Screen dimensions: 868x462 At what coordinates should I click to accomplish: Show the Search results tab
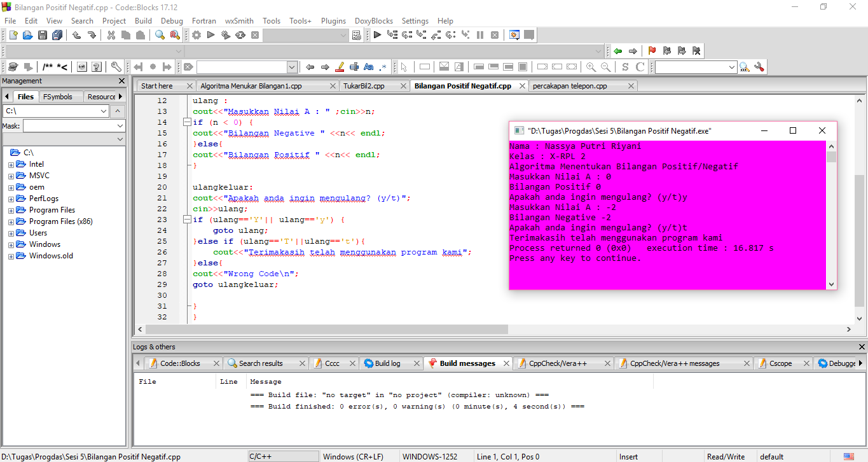(x=261, y=363)
